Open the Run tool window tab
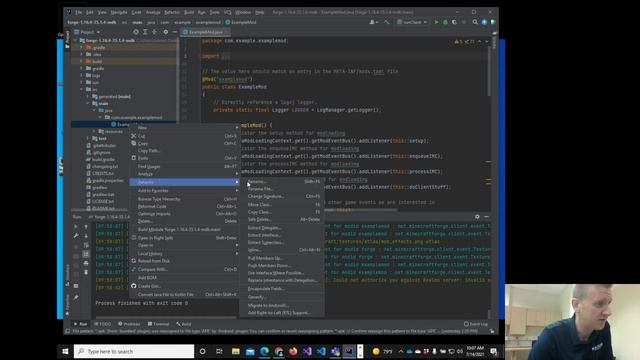The height and width of the screenshot is (360, 640). click(x=80, y=324)
